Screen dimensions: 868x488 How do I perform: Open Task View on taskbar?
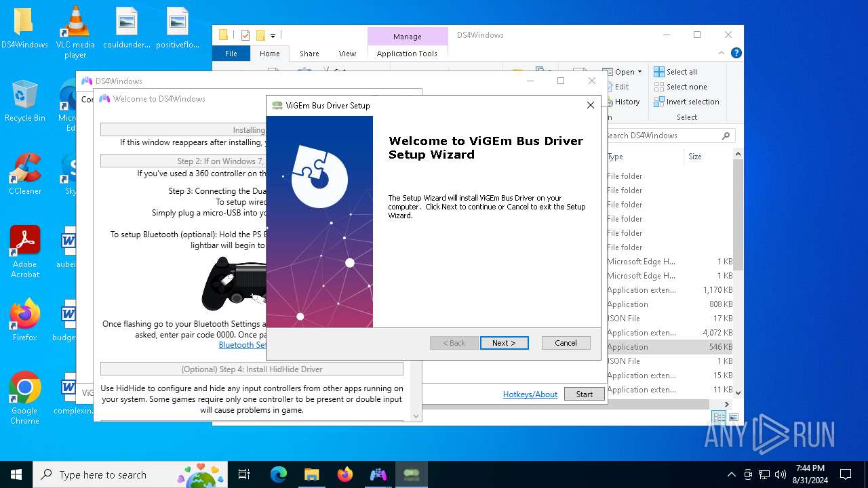pos(244,474)
